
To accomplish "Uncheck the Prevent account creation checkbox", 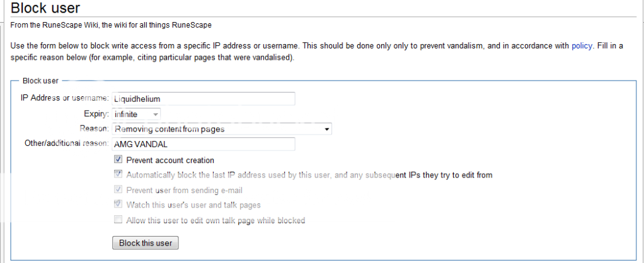I will [x=118, y=160].
